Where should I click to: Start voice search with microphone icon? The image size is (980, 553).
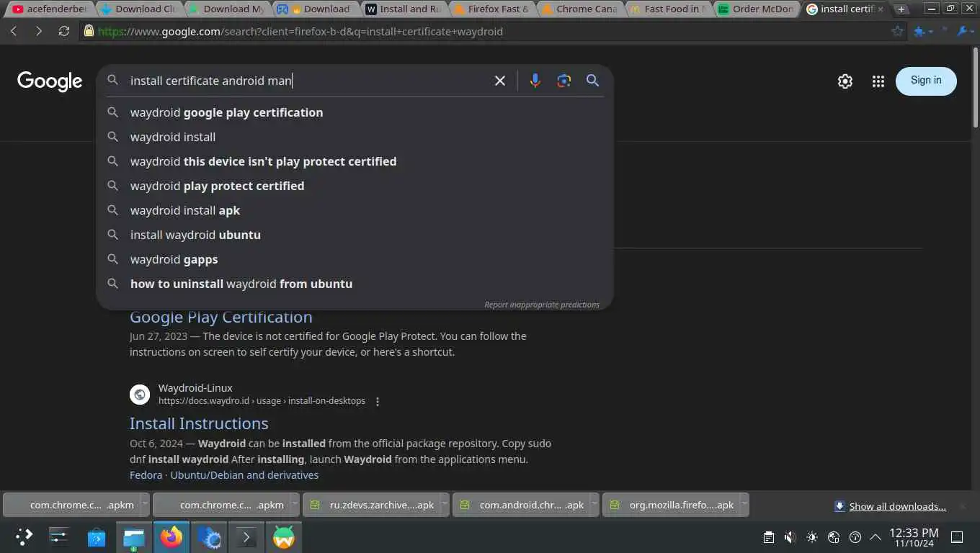tap(535, 81)
